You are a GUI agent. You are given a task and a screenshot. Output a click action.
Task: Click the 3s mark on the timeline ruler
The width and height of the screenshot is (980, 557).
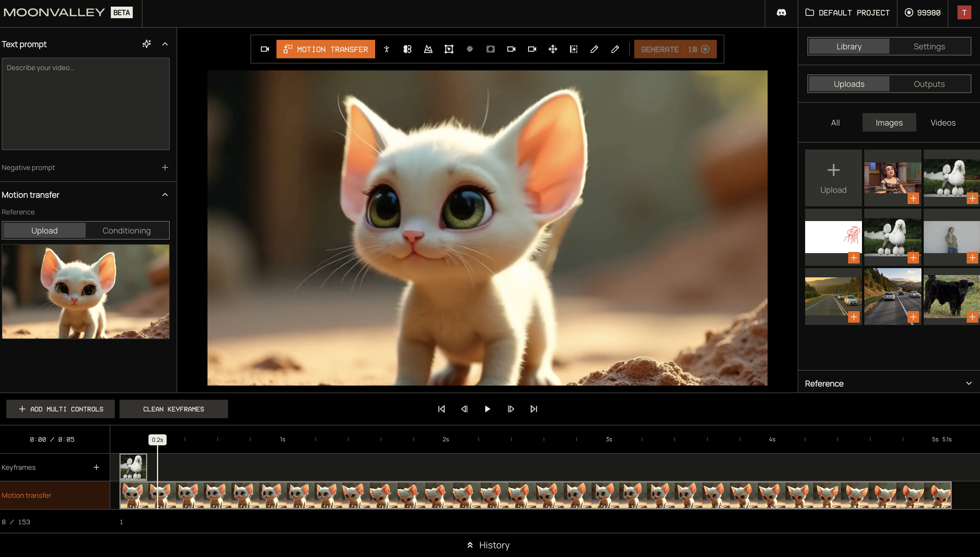(x=609, y=439)
